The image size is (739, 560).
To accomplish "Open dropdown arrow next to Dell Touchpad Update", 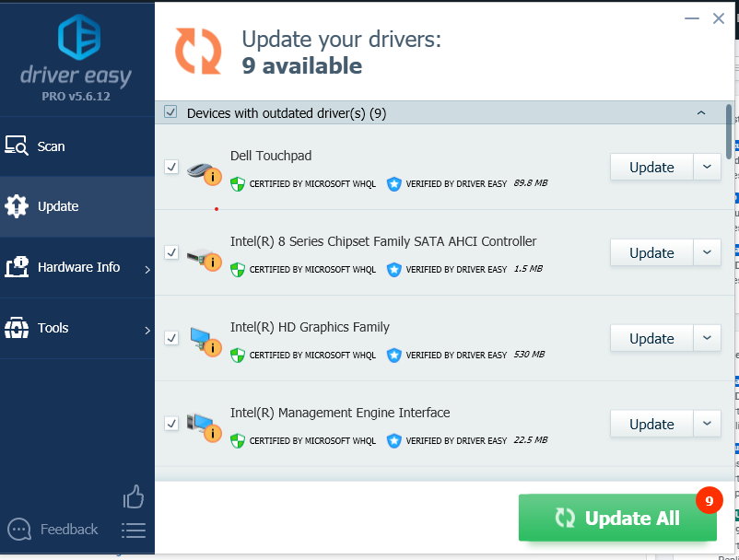I will click(x=707, y=167).
